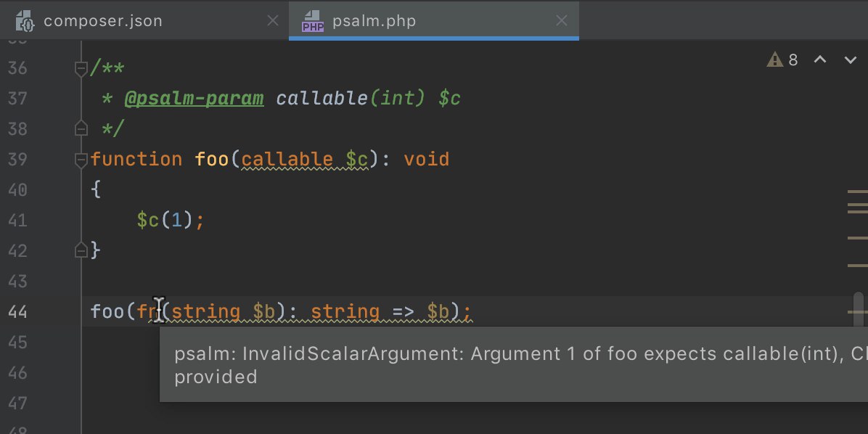Image resolution: width=868 pixels, height=434 pixels.
Task: Collapse function foo fold at line 39
Action: click(x=81, y=160)
